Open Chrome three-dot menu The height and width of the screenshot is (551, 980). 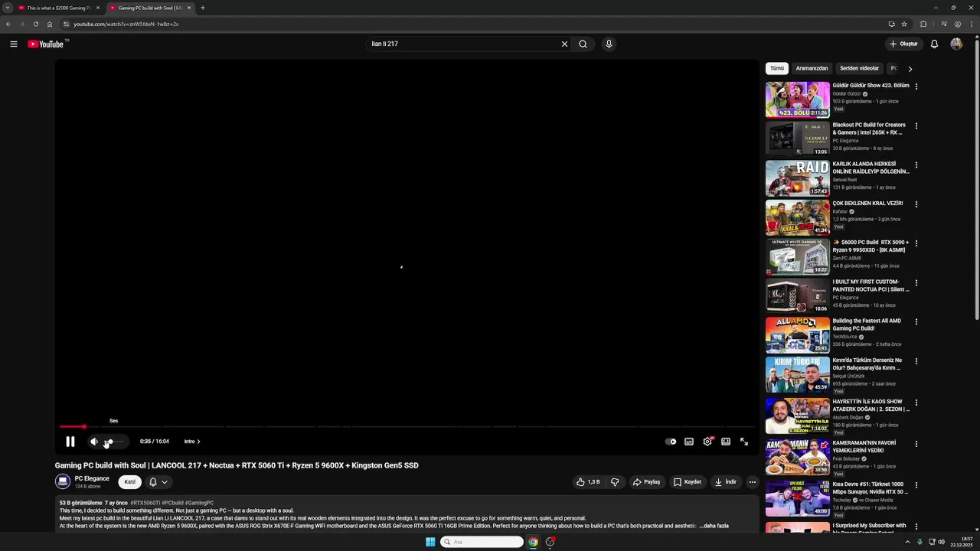(x=971, y=24)
